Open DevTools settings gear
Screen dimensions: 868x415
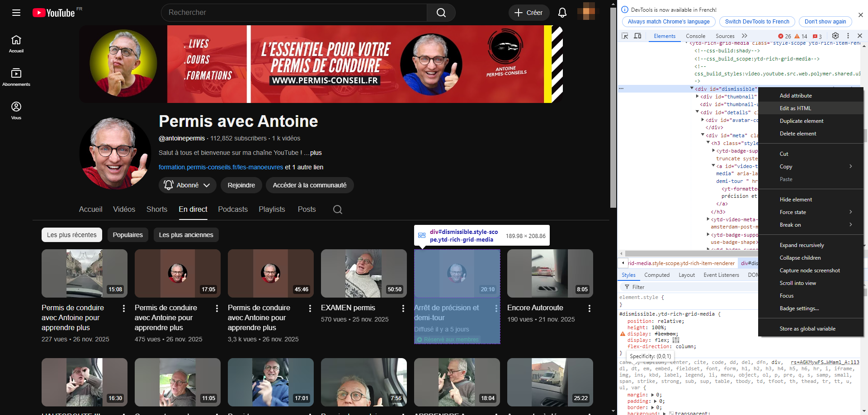pos(835,36)
